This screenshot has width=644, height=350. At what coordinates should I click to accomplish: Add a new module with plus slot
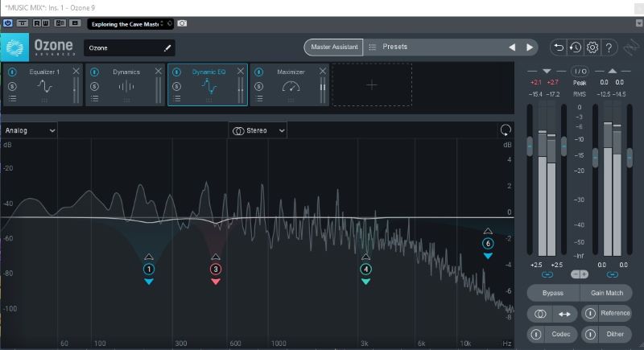tap(372, 85)
